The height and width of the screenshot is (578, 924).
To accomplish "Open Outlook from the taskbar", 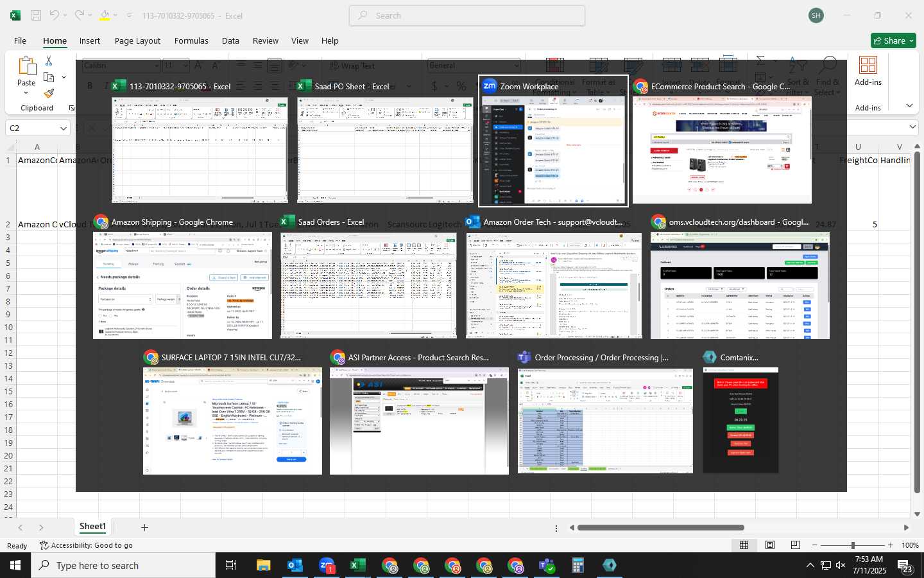I will click(x=295, y=565).
